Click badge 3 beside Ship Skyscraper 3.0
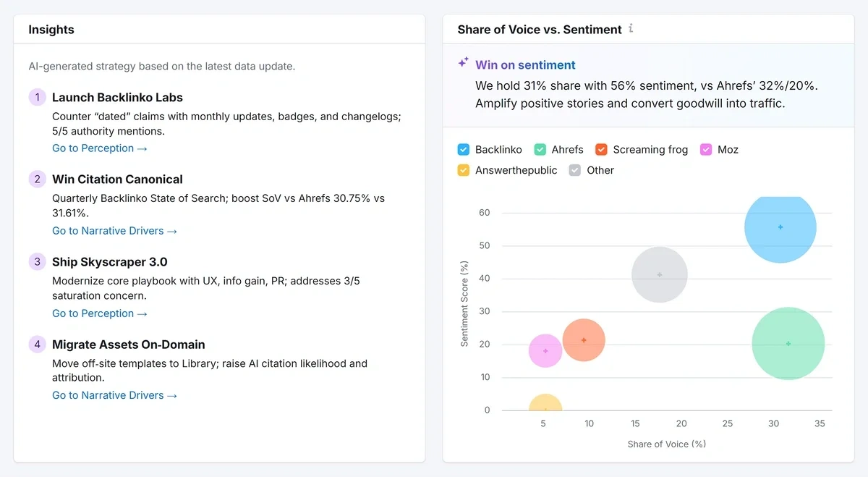The image size is (868, 477). tap(37, 261)
